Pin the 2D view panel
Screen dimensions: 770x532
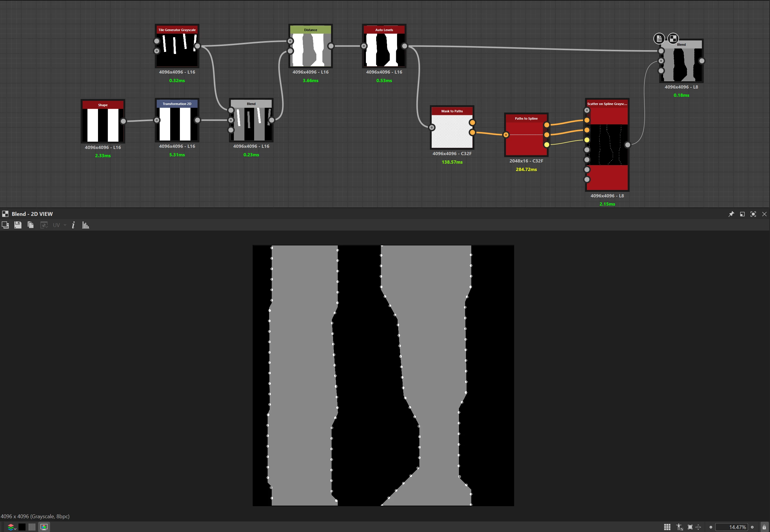pyautogui.click(x=731, y=214)
